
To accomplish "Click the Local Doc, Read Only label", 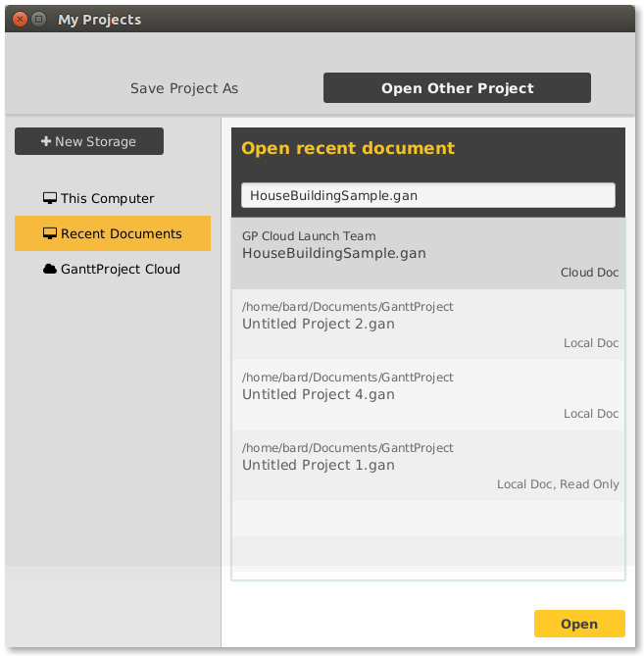I will pos(558,484).
